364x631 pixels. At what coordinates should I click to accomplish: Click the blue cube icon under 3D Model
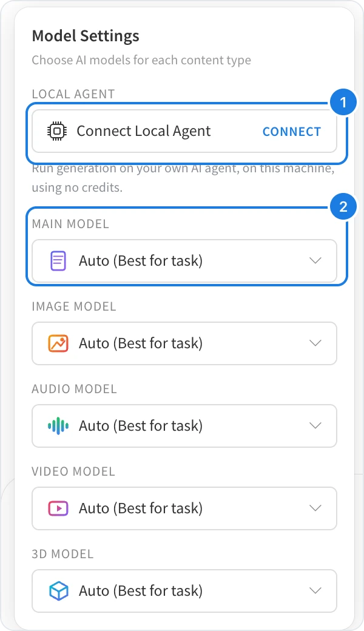[58, 591]
